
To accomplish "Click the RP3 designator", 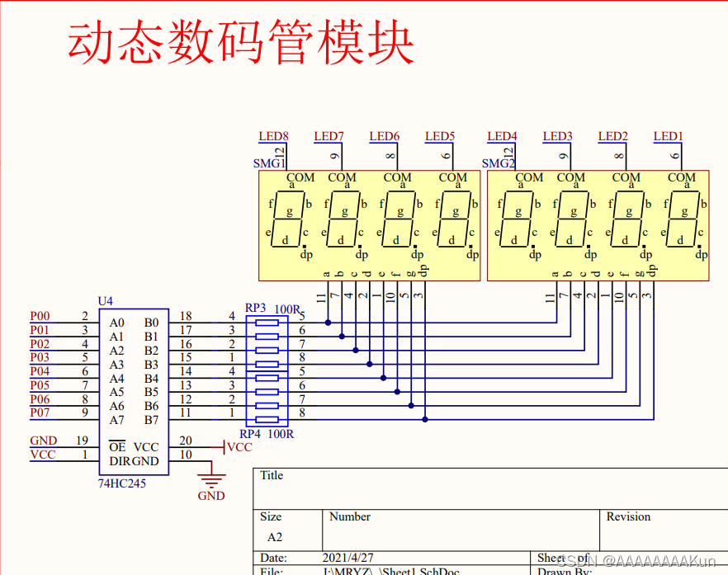I will tap(255, 308).
